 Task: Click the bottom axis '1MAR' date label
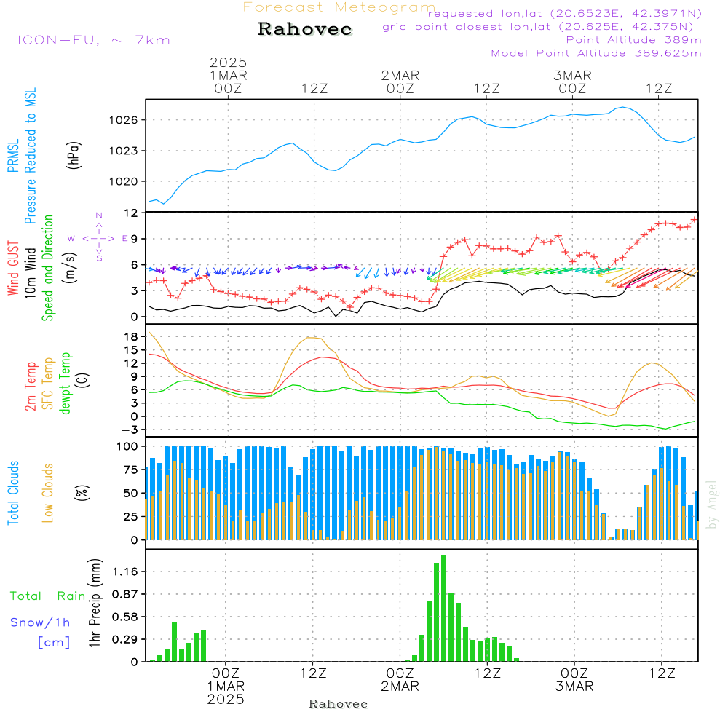pos(226,687)
